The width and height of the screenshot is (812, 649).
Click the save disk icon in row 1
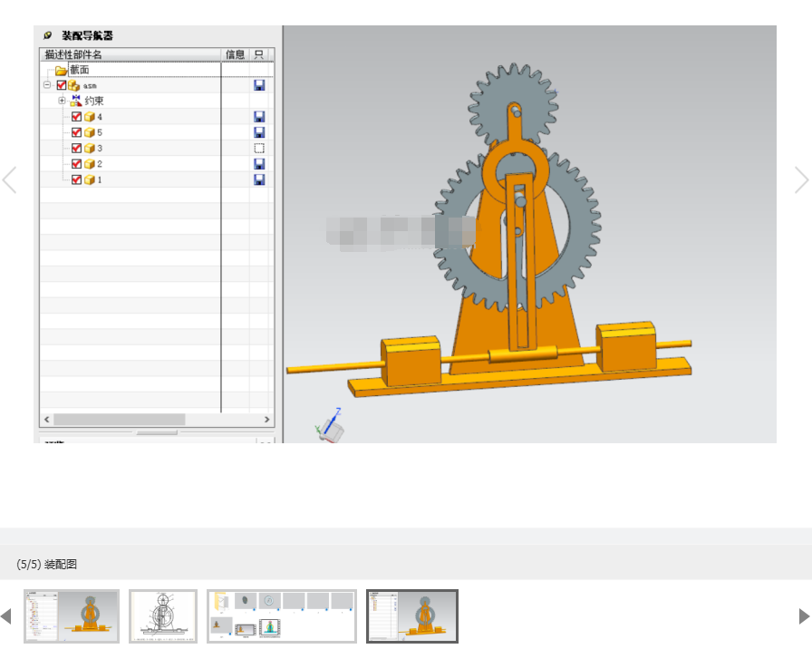259,179
